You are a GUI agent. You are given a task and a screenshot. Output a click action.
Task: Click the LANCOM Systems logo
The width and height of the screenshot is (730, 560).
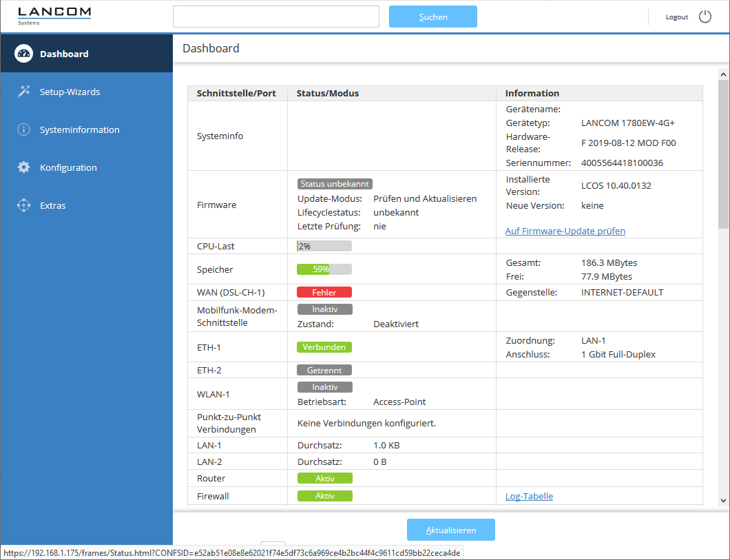[54, 16]
